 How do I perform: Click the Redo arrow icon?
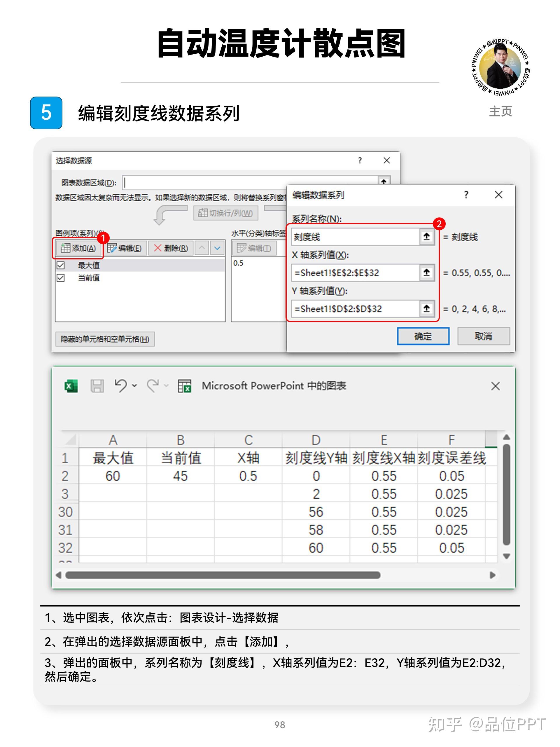pyautogui.click(x=153, y=385)
